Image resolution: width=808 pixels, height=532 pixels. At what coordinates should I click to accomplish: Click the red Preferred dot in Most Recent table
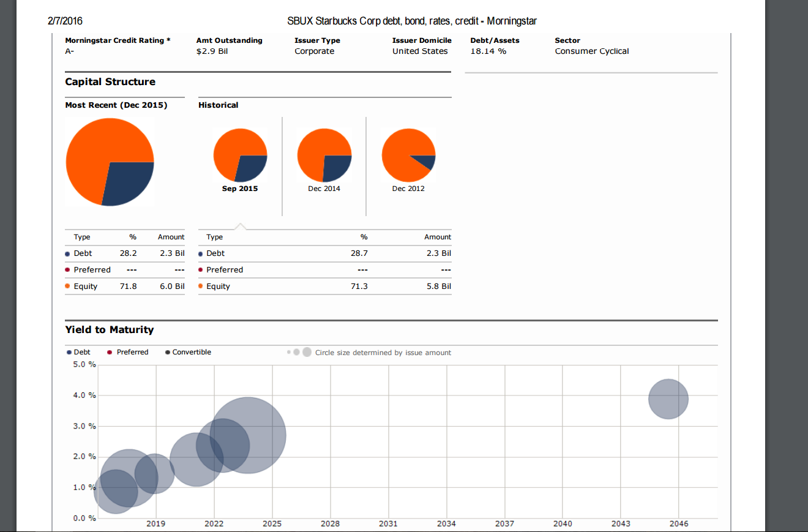68,270
